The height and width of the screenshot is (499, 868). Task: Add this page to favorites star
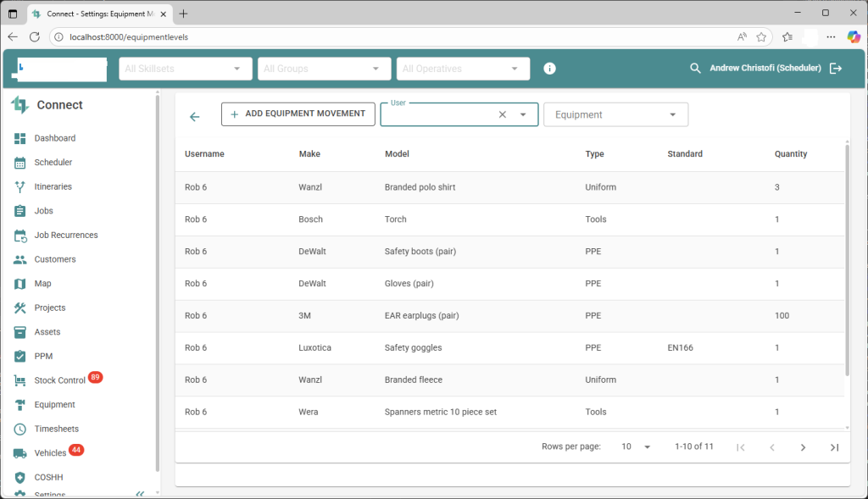click(761, 37)
